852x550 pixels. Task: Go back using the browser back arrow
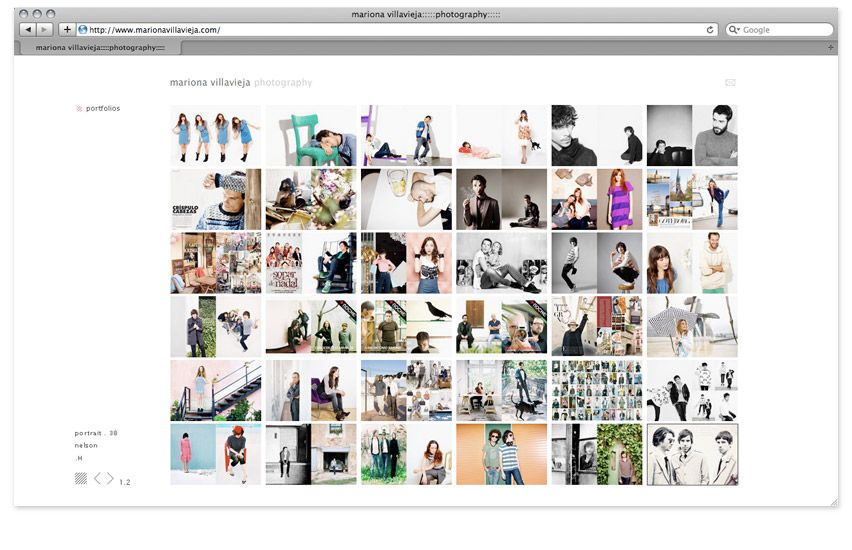click(28, 29)
